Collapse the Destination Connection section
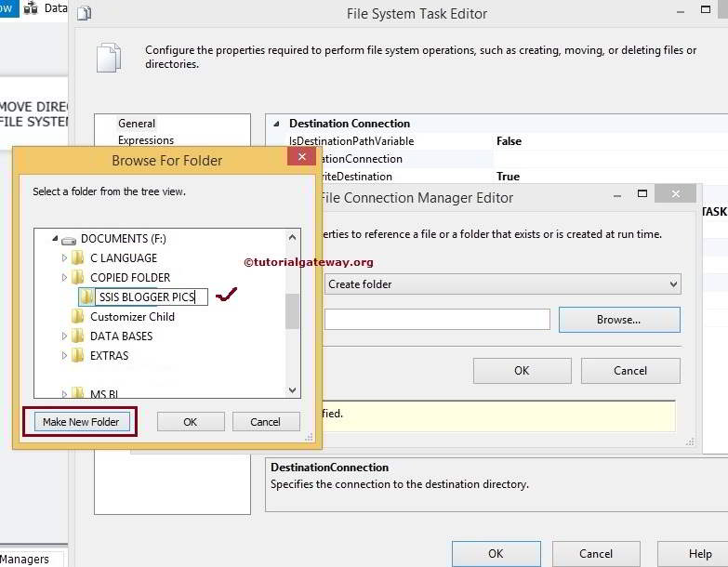The height and width of the screenshot is (567, 728). (277, 124)
